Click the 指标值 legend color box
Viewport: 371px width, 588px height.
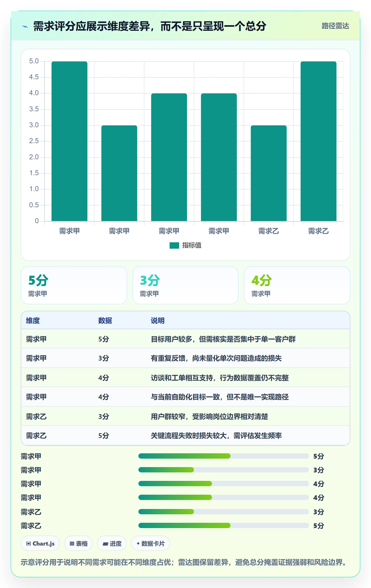[174, 245]
